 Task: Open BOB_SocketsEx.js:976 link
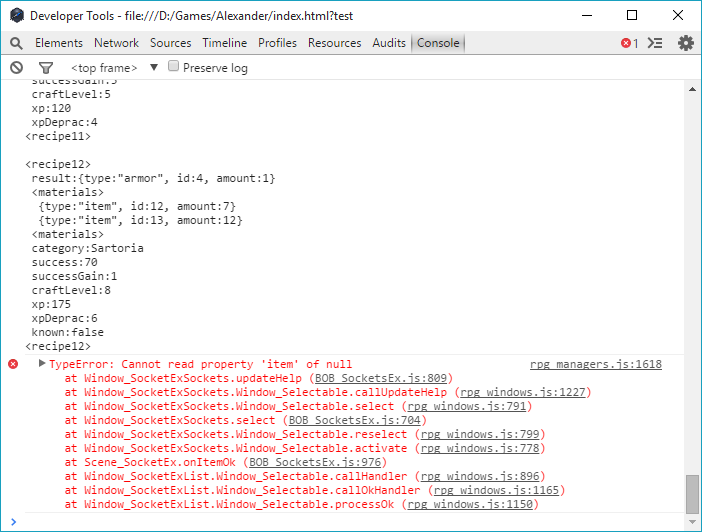coord(315,462)
